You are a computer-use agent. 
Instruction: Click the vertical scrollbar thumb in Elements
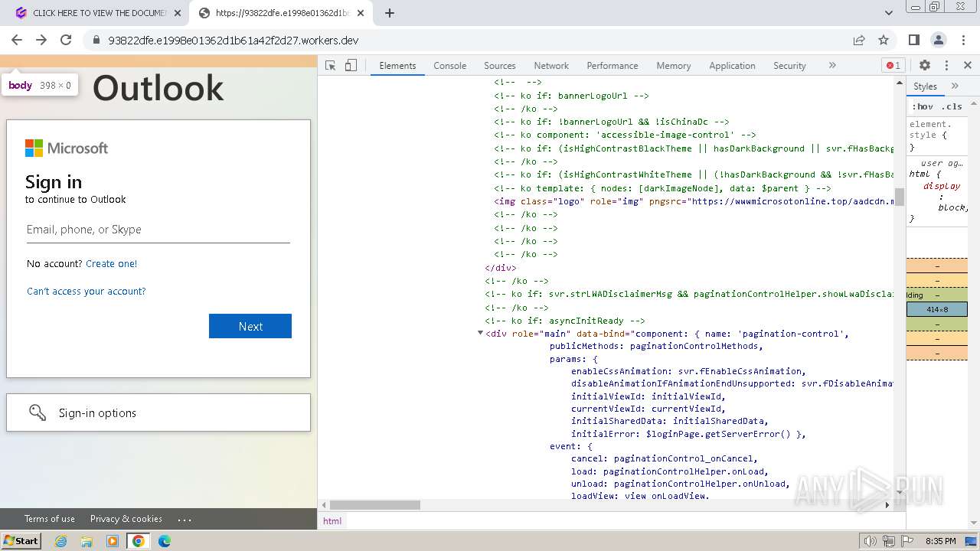click(x=900, y=197)
